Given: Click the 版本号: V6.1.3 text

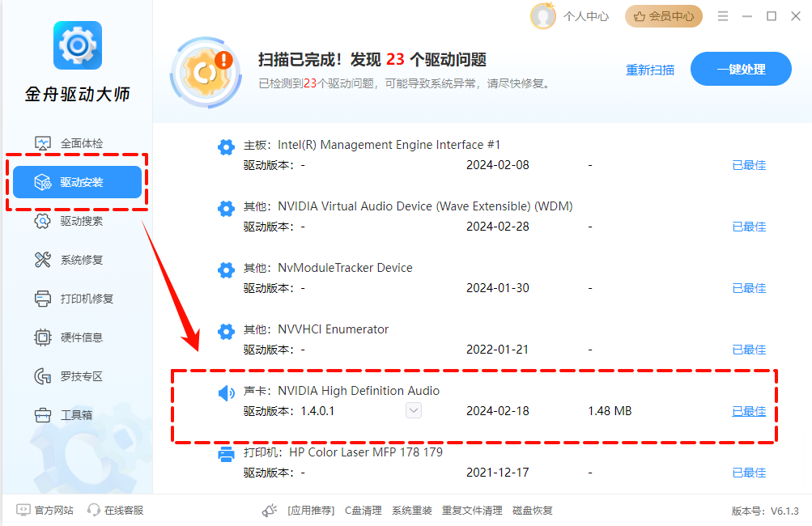Looking at the screenshot, I should click(765, 511).
